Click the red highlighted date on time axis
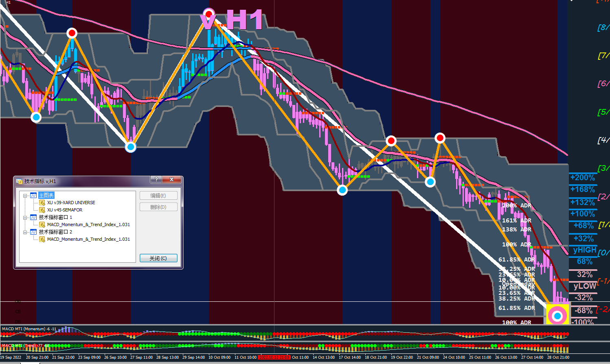Screen dimensions: 610x364 [x=274, y=357]
